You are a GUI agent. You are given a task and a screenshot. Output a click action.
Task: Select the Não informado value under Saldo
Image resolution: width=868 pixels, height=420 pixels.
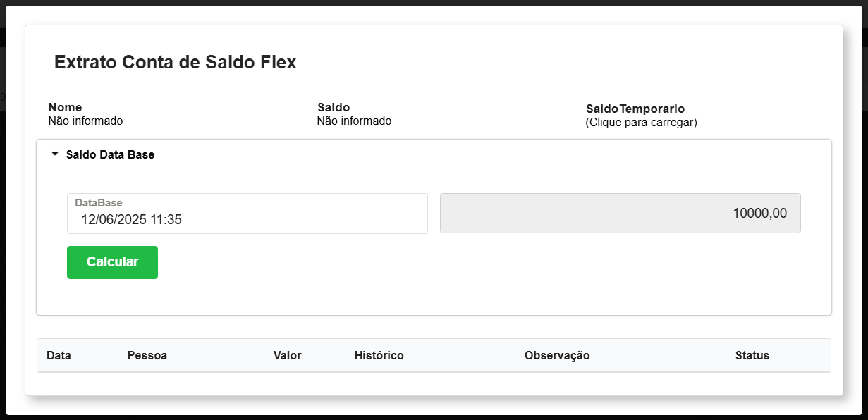pos(354,121)
